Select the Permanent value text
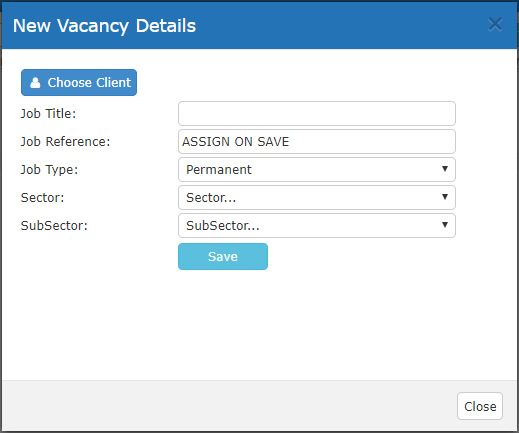519x433 pixels. point(219,170)
